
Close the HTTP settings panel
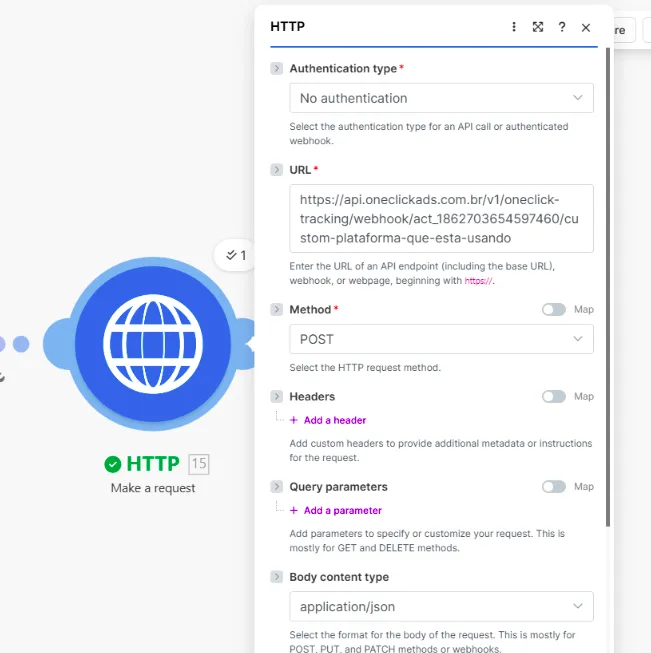point(586,27)
